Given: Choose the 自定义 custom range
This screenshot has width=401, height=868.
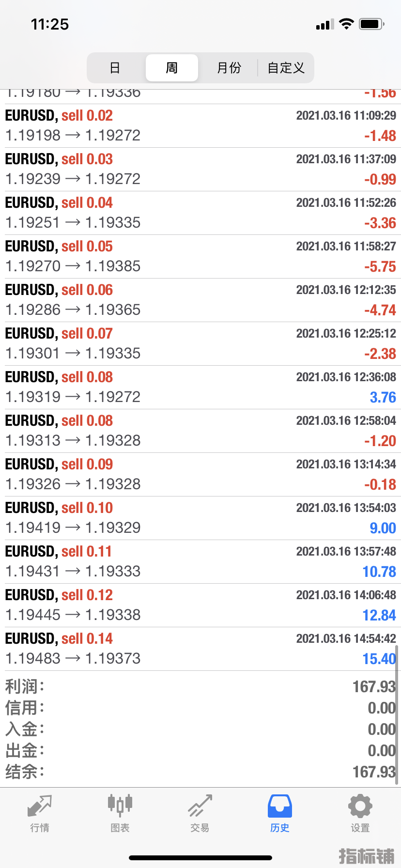Looking at the screenshot, I should pyautogui.click(x=286, y=68).
